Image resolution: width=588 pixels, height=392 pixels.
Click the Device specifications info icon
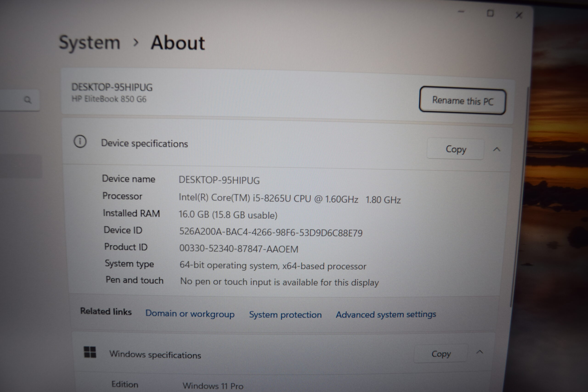[x=80, y=141]
